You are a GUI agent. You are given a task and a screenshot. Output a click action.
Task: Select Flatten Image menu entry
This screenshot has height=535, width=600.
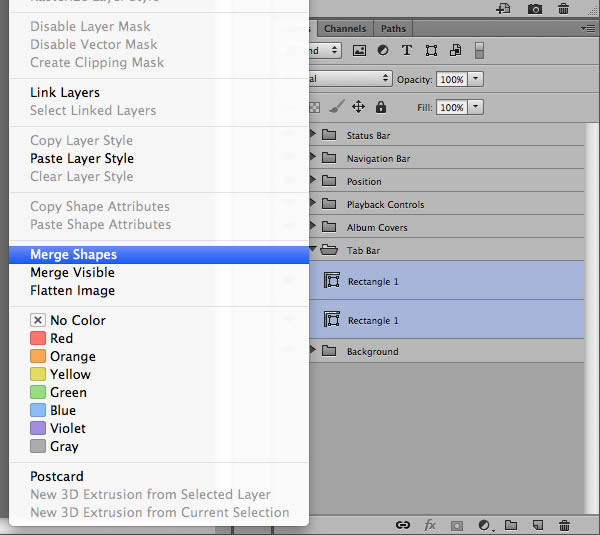coord(72,290)
